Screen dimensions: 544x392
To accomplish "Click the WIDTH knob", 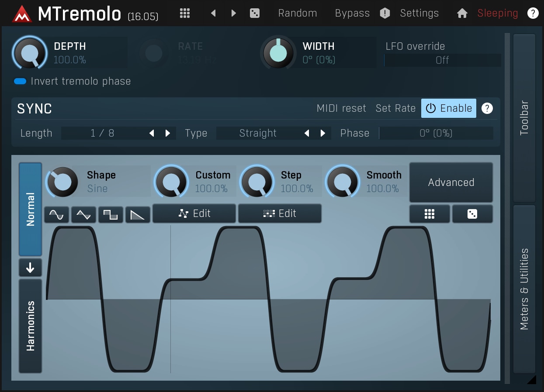I will [x=278, y=53].
